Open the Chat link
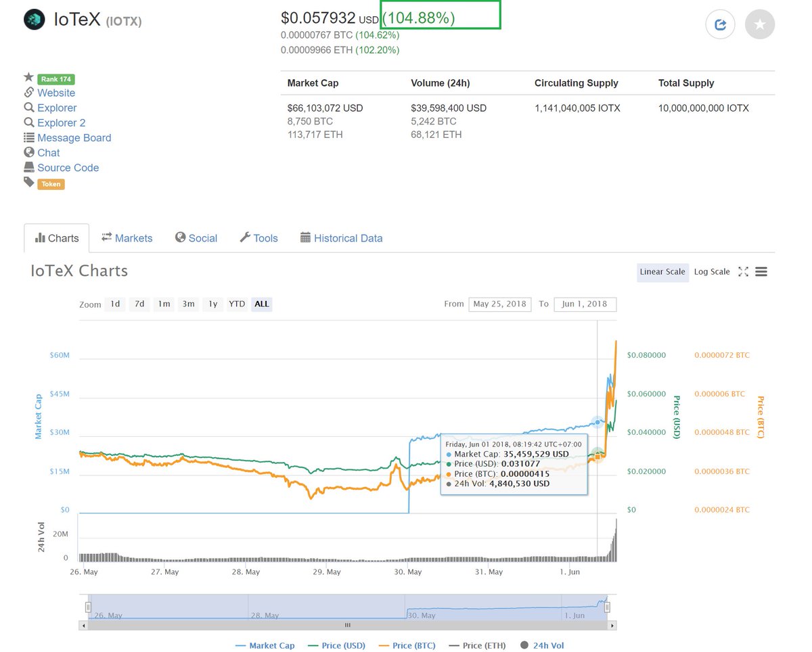This screenshot has width=812, height=652. (x=49, y=153)
